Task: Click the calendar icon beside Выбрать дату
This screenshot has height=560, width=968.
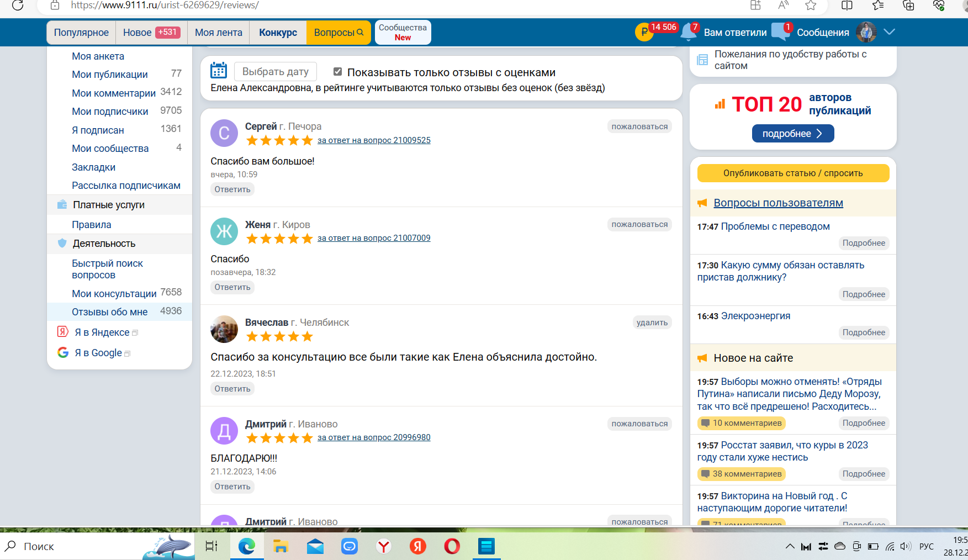Action: click(x=219, y=71)
